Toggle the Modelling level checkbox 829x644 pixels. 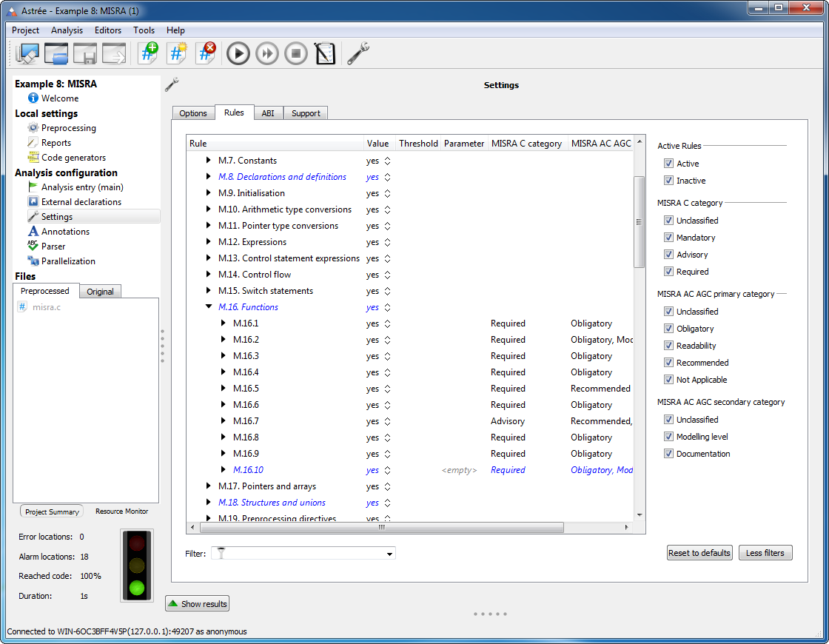tap(668, 436)
